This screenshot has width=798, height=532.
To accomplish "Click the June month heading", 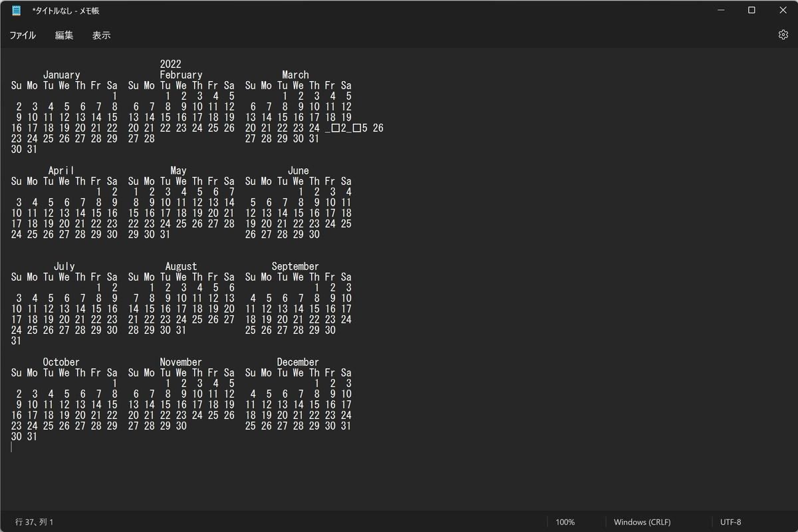I will (298, 170).
